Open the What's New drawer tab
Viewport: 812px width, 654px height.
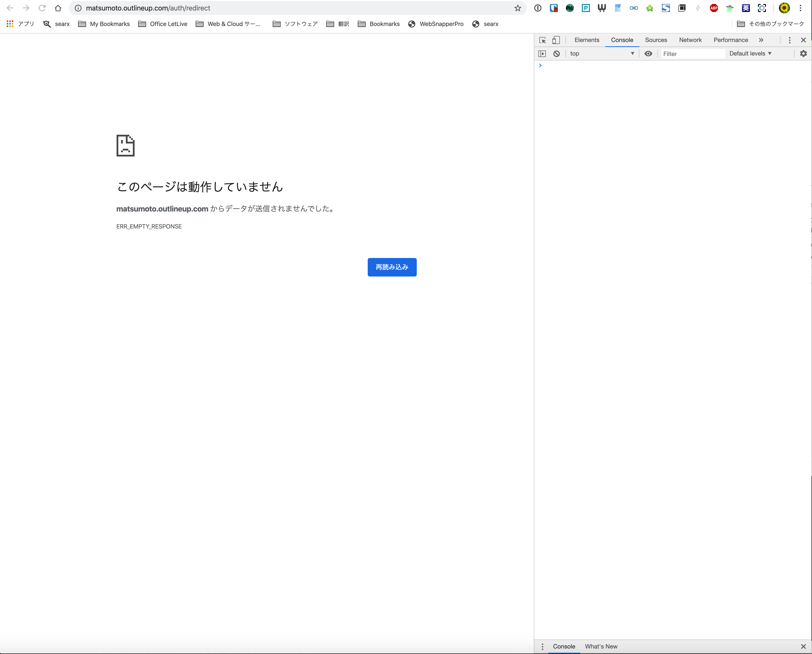tap(601, 646)
